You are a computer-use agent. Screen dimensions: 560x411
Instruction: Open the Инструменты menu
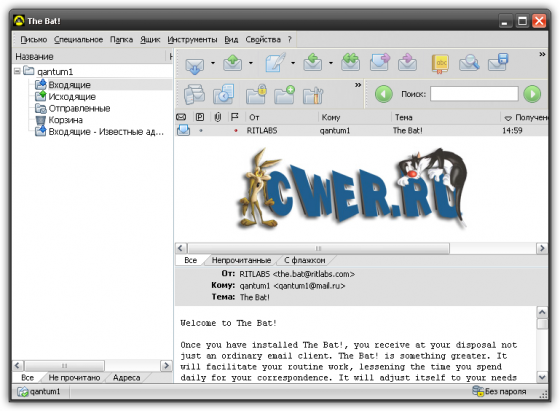(192, 40)
